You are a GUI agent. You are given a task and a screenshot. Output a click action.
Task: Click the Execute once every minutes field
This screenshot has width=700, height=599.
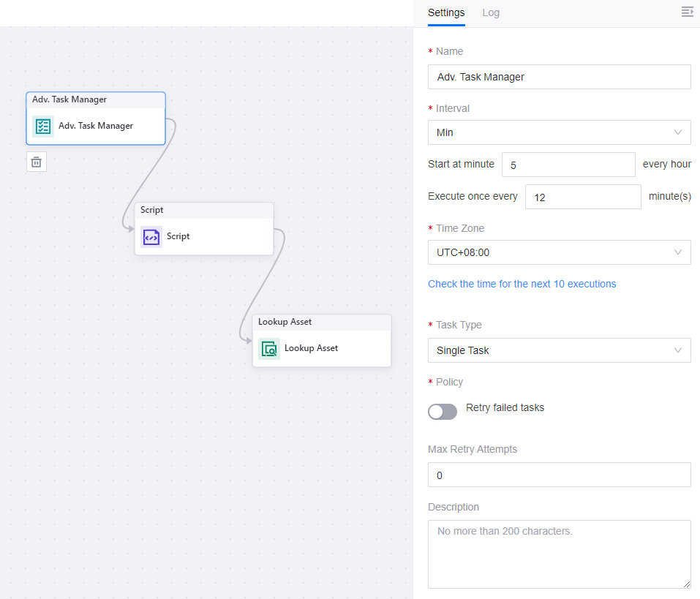582,197
